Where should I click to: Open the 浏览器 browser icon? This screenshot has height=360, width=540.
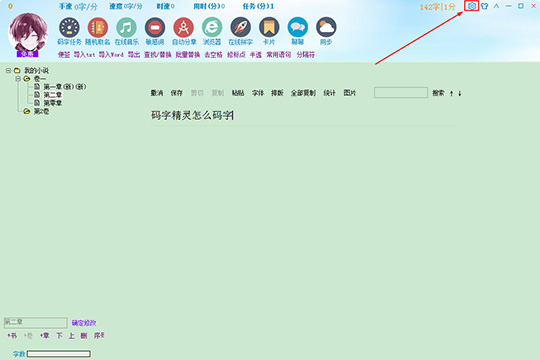point(212,27)
